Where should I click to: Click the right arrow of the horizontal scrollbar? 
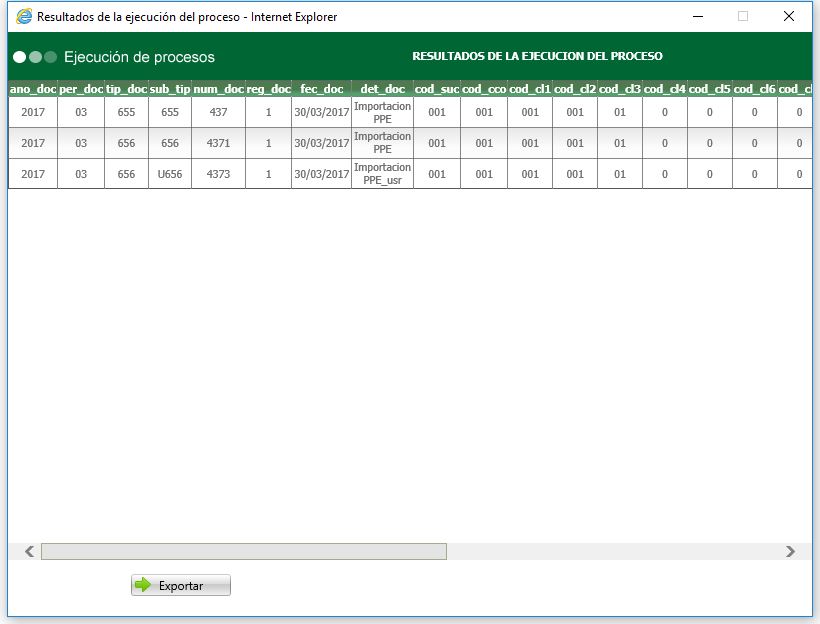(789, 550)
